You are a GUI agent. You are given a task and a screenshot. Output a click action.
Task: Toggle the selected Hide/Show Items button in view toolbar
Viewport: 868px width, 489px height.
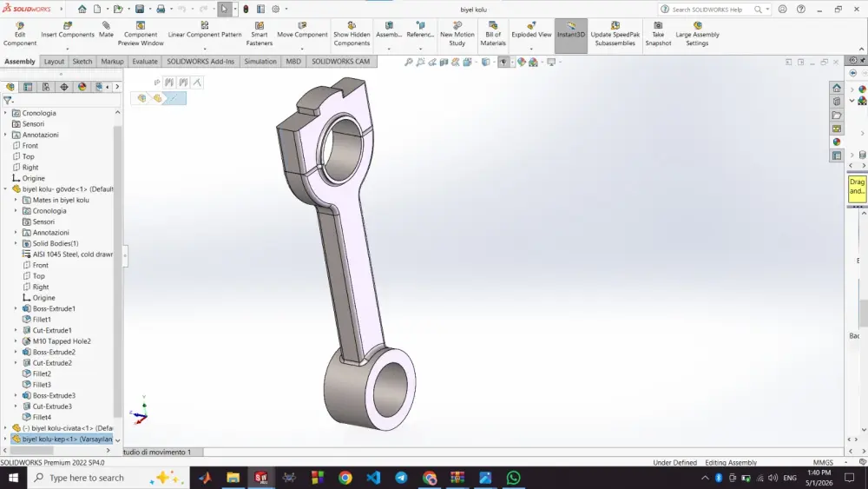click(503, 62)
